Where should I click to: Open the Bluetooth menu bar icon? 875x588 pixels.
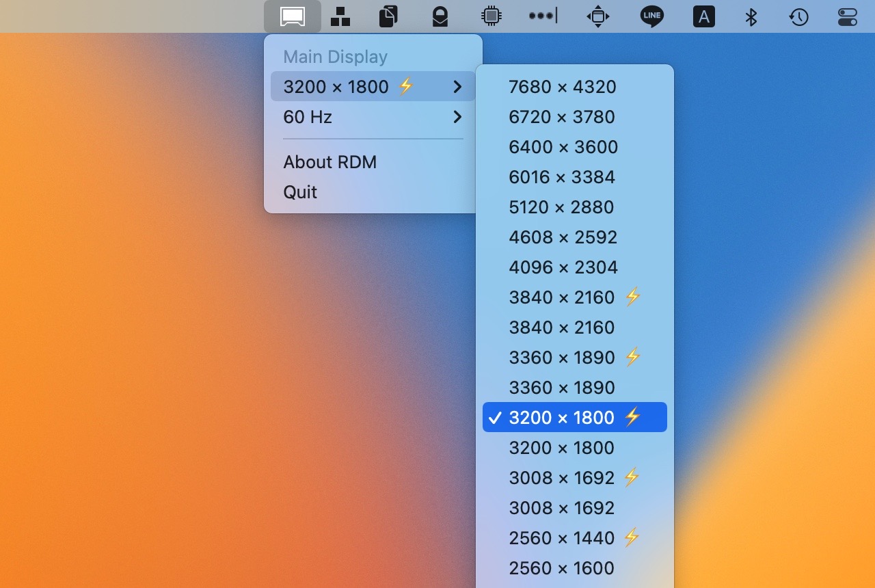751,16
